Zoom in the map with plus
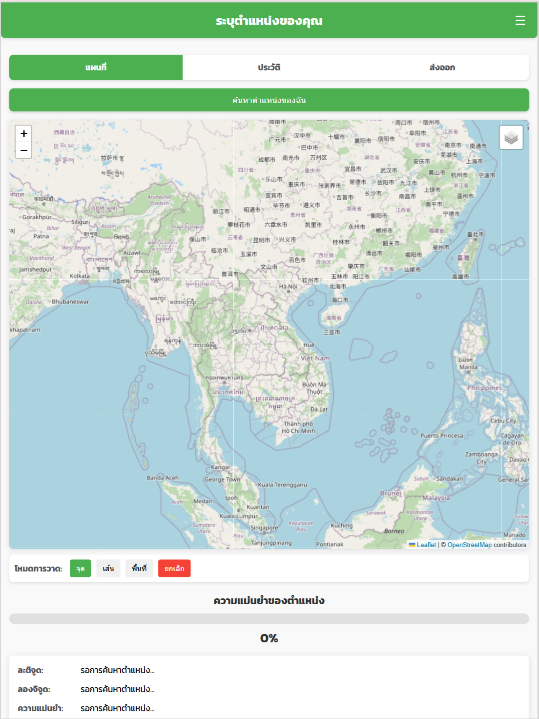The image size is (539, 719). 24,133
